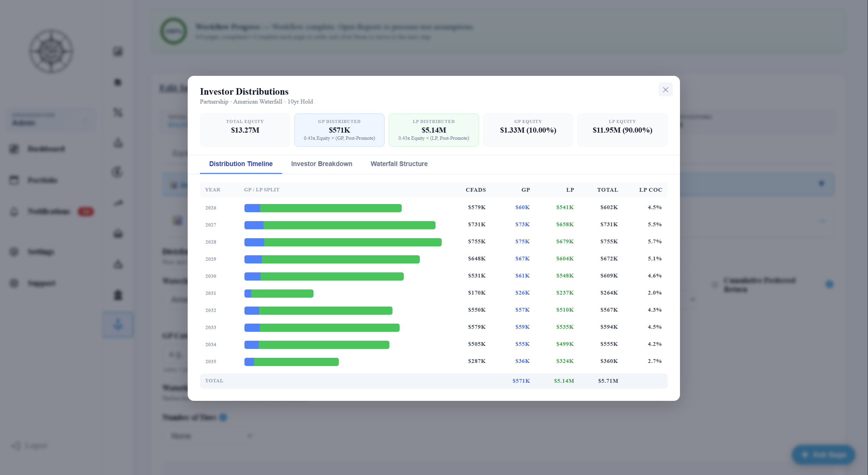The height and width of the screenshot is (475, 868).
Task: Click the total row LP amount $5.14M
Action: click(x=564, y=381)
